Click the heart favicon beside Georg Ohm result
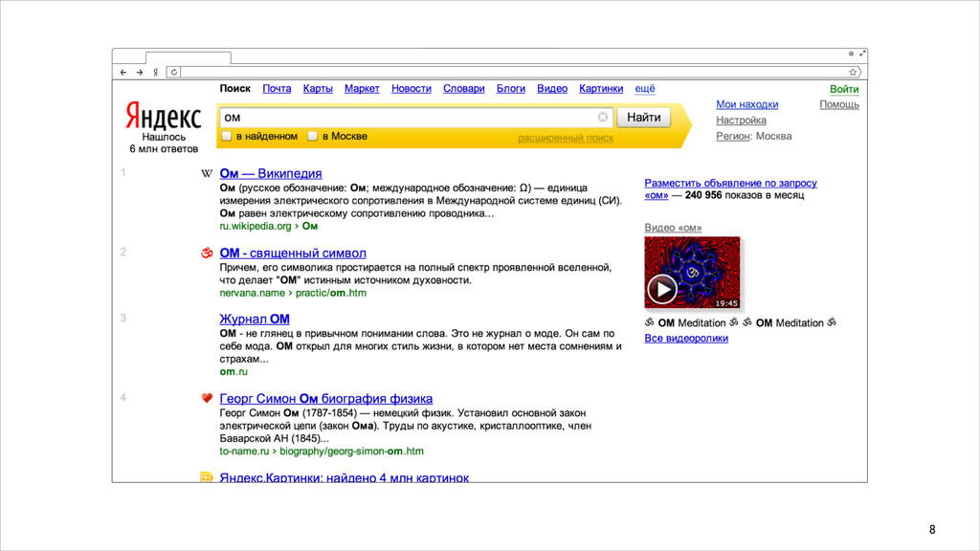The image size is (980, 551). (x=207, y=398)
